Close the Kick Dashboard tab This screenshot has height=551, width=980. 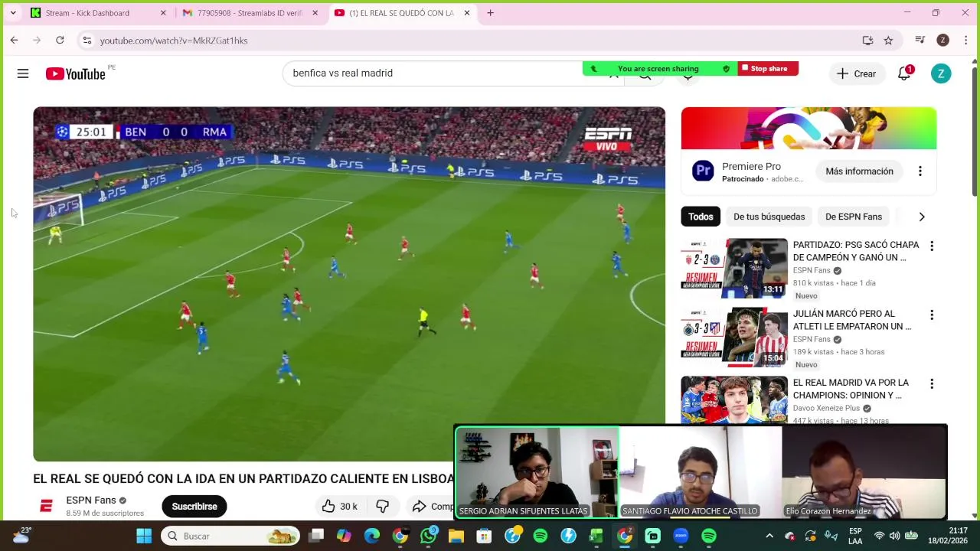[x=163, y=13]
